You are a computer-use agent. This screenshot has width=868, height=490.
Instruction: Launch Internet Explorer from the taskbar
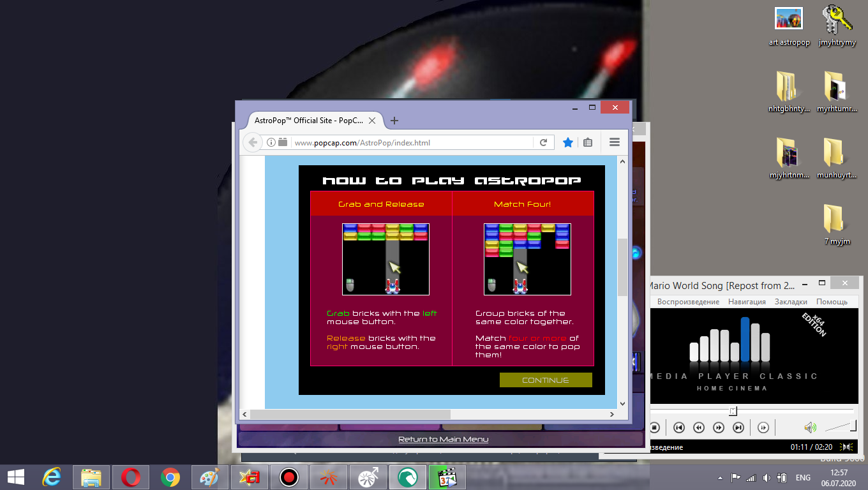(x=52, y=477)
